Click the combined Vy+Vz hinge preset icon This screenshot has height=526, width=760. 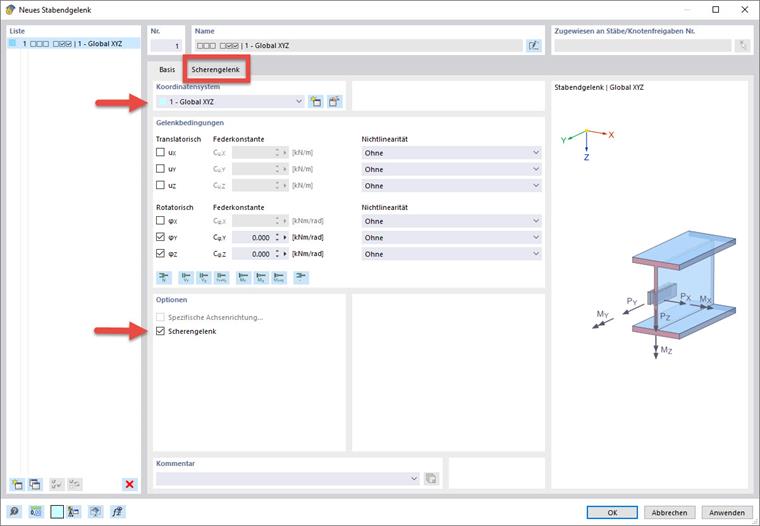[222, 278]
